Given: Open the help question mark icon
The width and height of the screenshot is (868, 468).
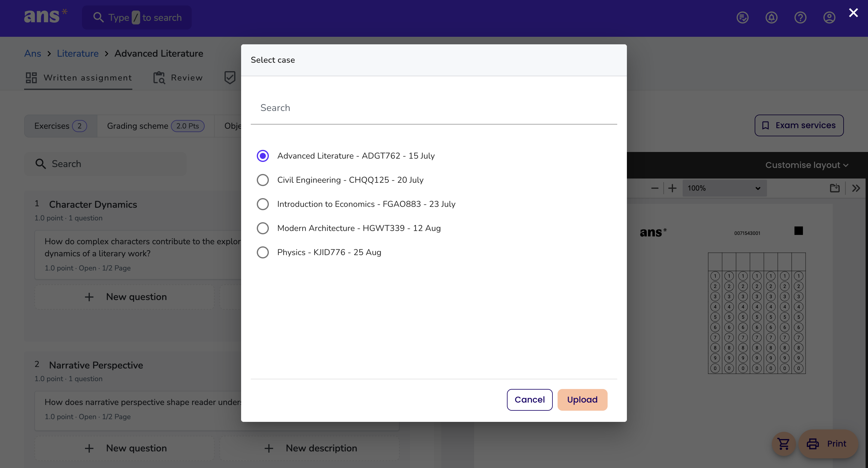Looking at the screenshot, I should 800,17.
